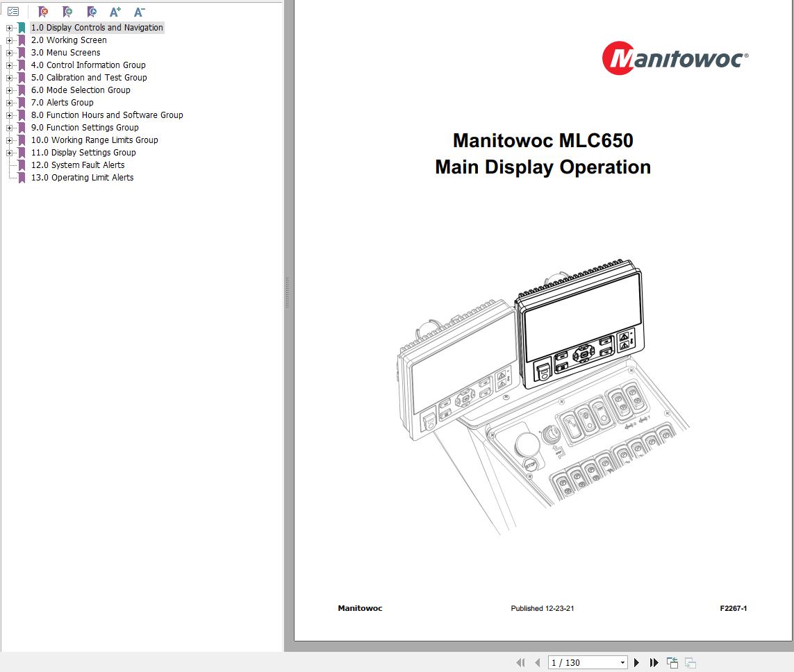Jump to the last page

pyautogui.click(x=654, y=662)
